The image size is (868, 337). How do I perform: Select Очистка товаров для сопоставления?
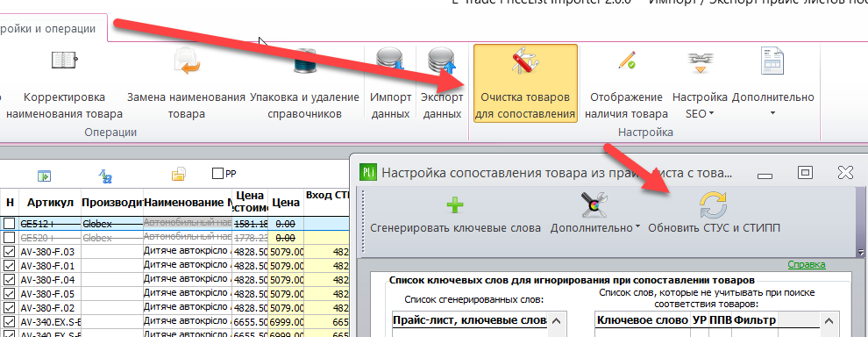coord(525,83)
